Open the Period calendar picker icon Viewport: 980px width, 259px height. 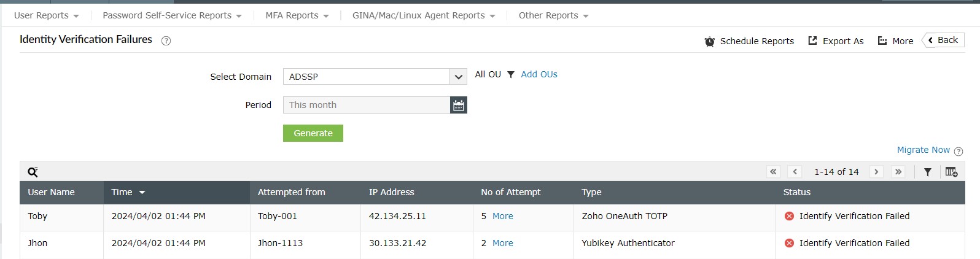pyautogui.click(x=458, y=105)
